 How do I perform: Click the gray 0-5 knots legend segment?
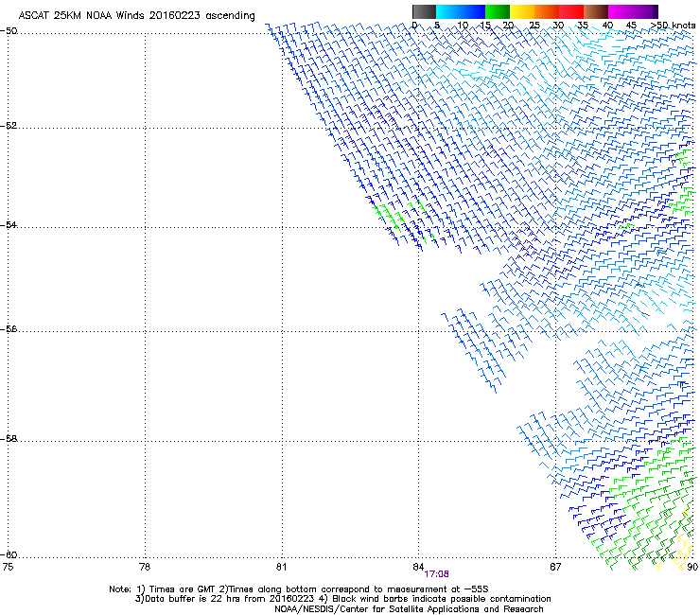pos(424,11)
